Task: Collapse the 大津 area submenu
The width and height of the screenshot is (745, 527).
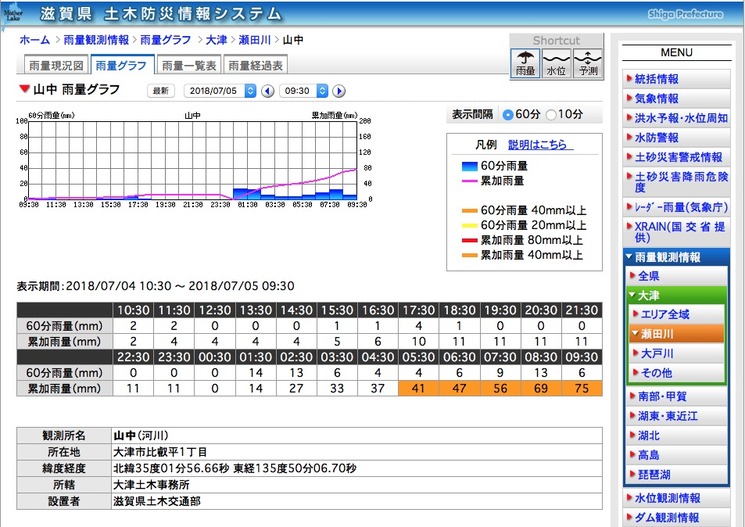Action: tap(677, 295)
